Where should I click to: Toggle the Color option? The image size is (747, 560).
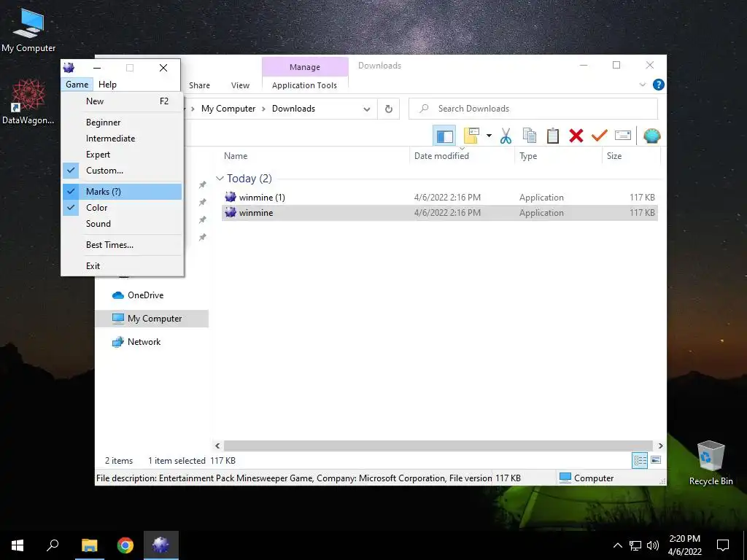(x=122, y=208)
